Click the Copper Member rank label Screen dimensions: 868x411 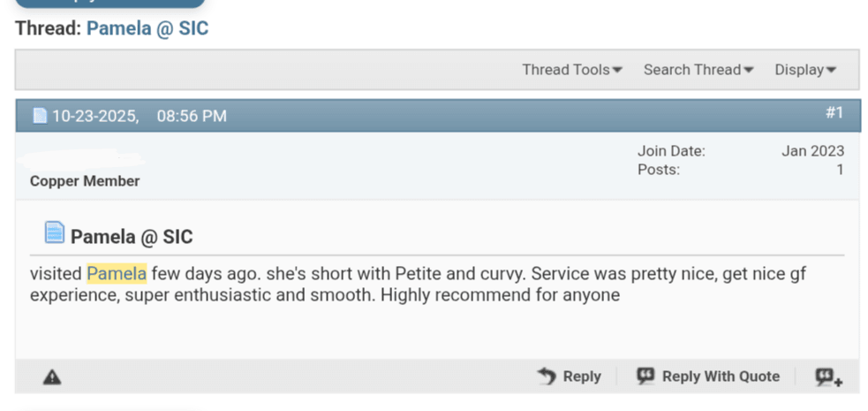[85, 181]
